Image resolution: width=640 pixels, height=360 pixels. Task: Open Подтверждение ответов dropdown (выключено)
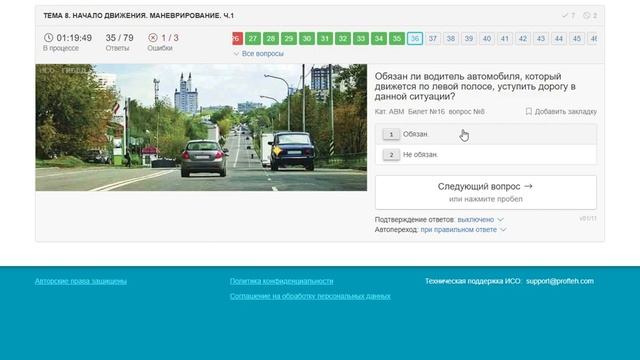[x=480, y=220]
